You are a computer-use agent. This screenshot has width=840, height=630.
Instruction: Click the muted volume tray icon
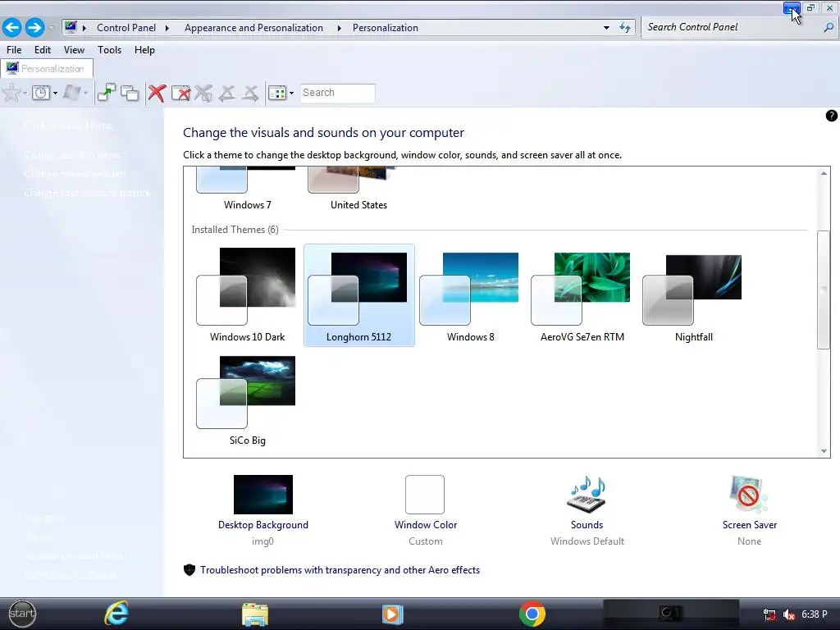[788, 614]
